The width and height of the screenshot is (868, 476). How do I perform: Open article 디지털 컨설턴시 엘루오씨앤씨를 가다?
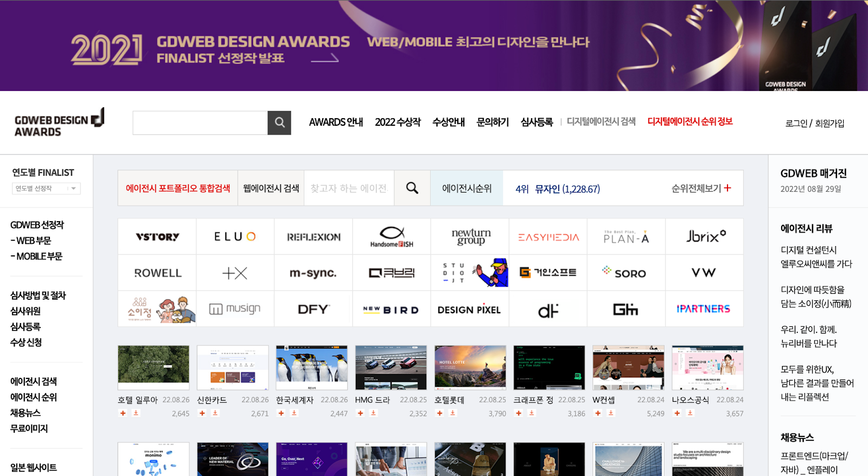816,257
